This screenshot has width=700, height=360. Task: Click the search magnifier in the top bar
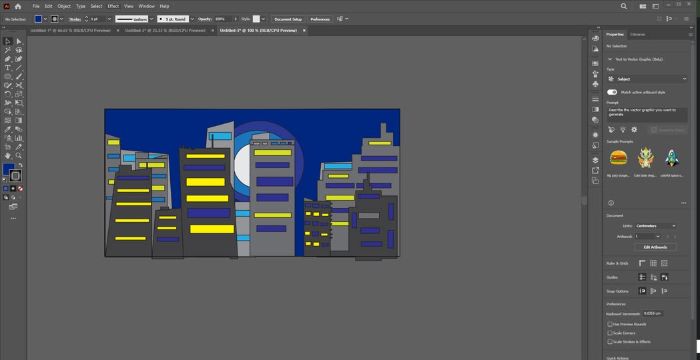(624, 6)
